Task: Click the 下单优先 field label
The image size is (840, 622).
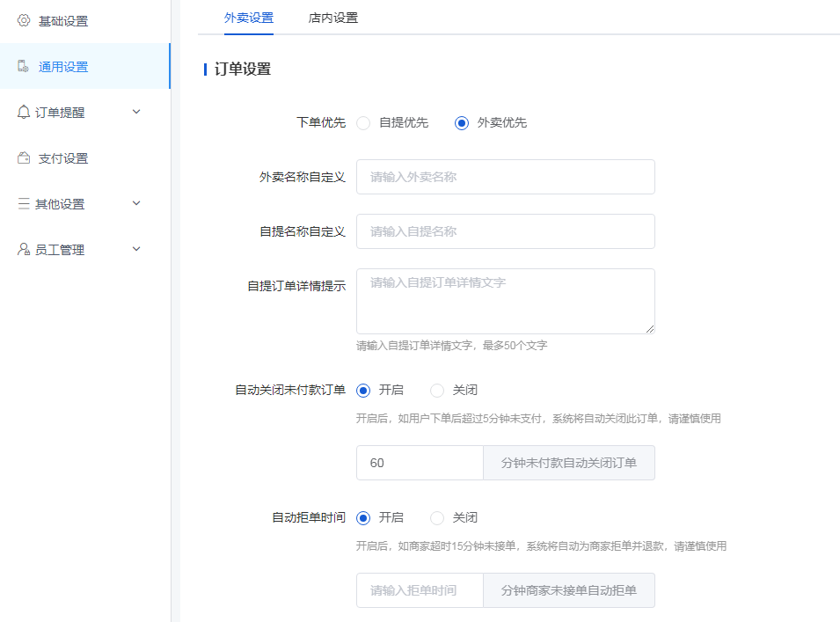Action: (x=321, y=122)
